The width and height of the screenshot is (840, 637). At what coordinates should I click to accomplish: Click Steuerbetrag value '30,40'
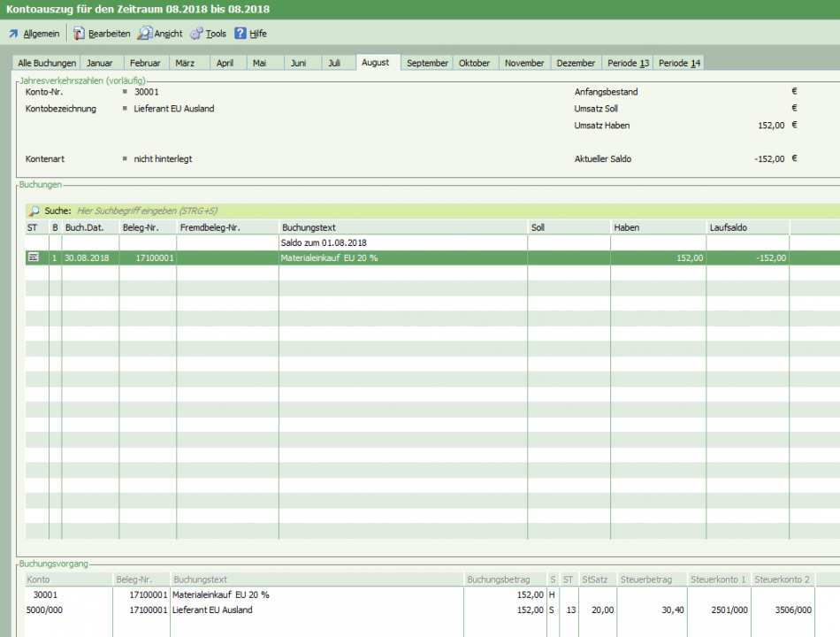click(x=673, y=610)
